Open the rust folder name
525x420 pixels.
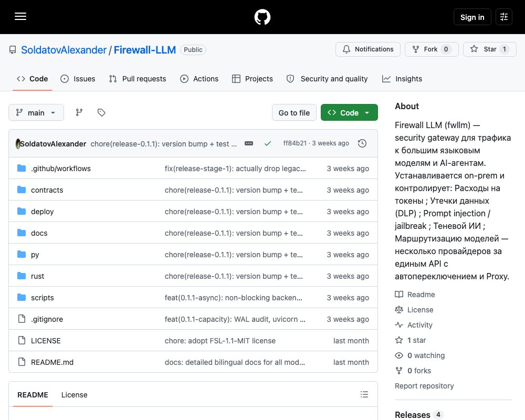[x=37, y=276]
